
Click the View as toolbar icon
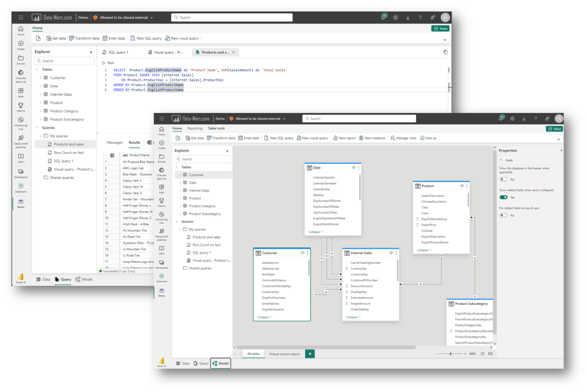coord(428,138)
